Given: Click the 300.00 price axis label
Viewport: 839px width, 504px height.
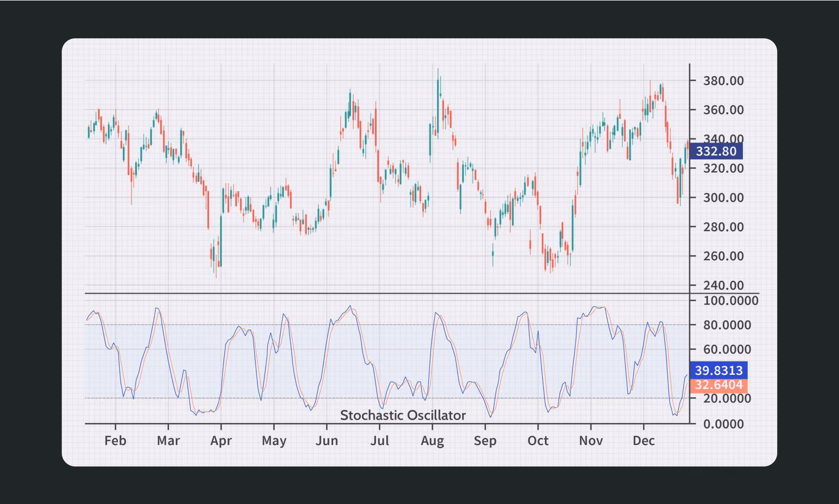Looking at the screenshot, I should 723,198.
